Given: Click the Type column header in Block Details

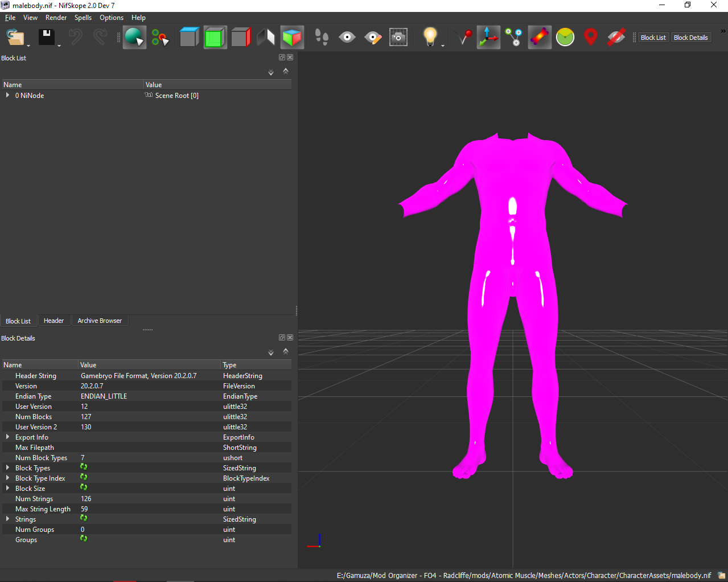Looking at the screenshot, I should point(256,365).
